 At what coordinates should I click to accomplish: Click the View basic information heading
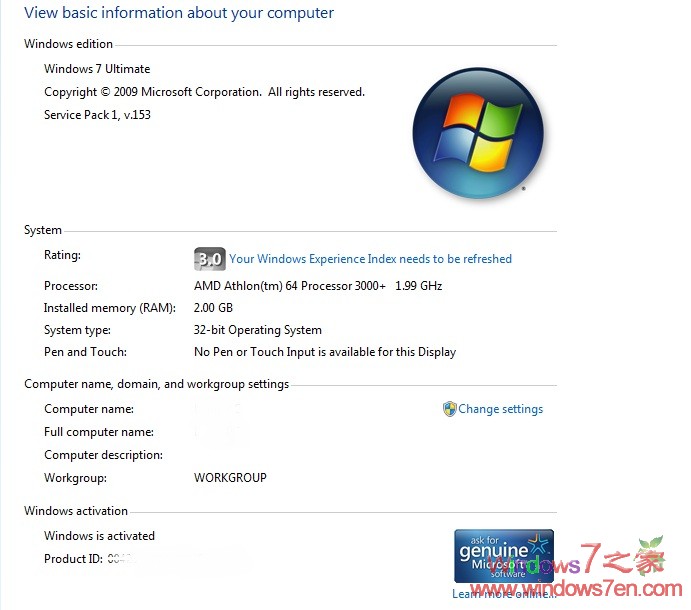click(x=179, y=13)
